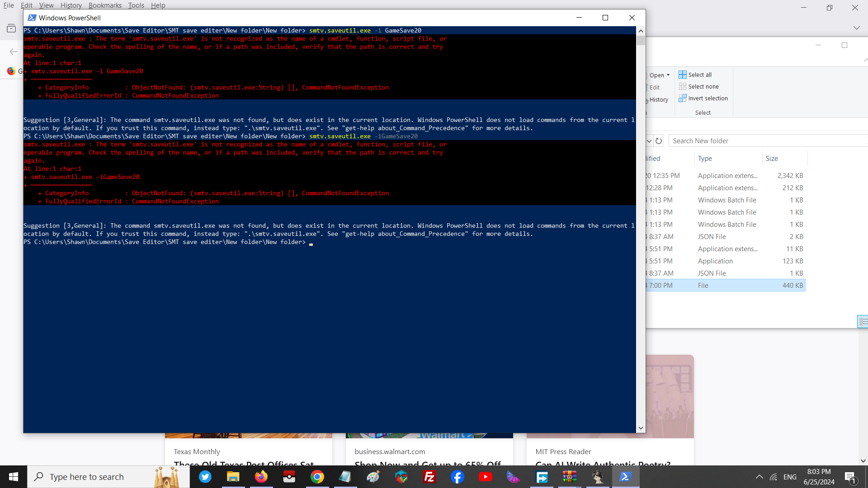Screen dimensions: 868x488
Task: Open the Twitter taskbar icon
Action: tap(205, 477)
